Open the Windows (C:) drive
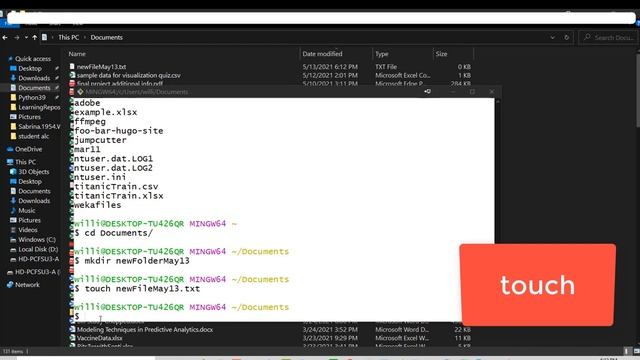The image size is (640, 360). click(37, 240)
